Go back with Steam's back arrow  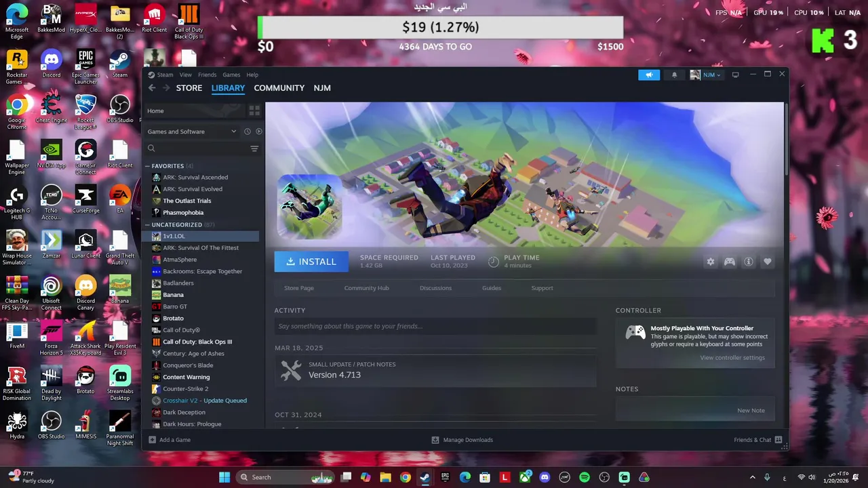tap(152, 88)
